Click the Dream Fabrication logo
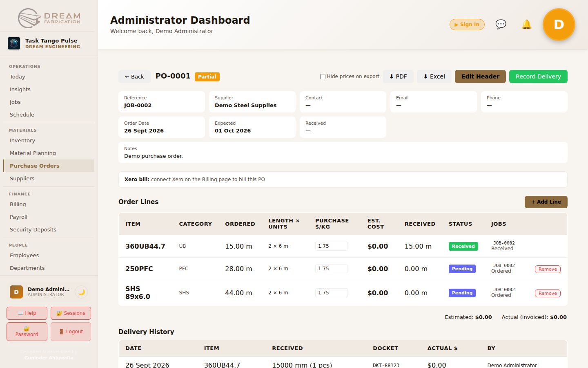The image size is (588, 368). [x=49, y=18]
